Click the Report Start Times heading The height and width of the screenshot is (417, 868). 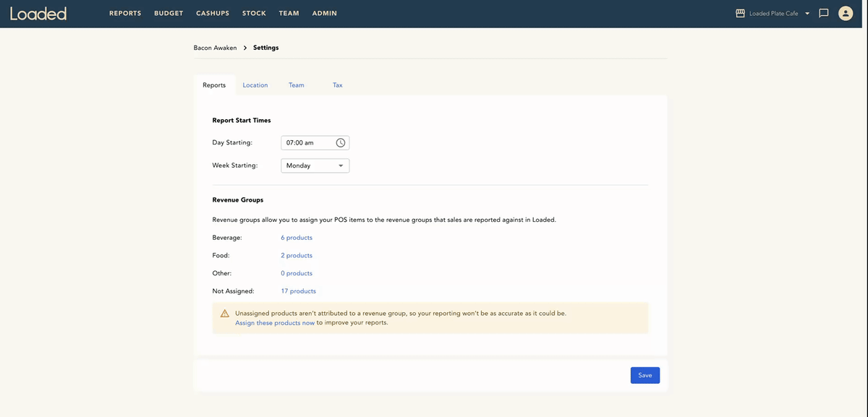pos(242,121)
